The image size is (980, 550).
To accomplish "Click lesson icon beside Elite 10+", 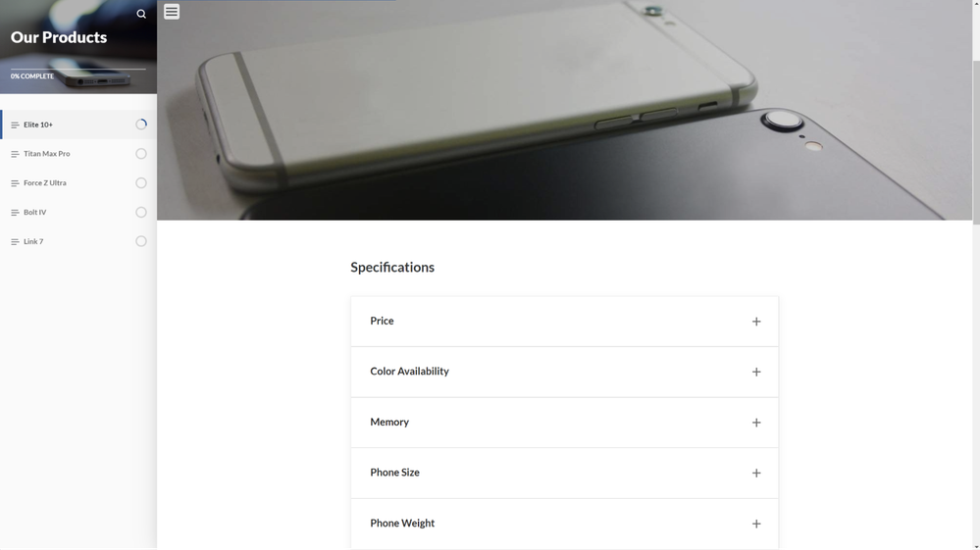I will (x=15, y=125).
